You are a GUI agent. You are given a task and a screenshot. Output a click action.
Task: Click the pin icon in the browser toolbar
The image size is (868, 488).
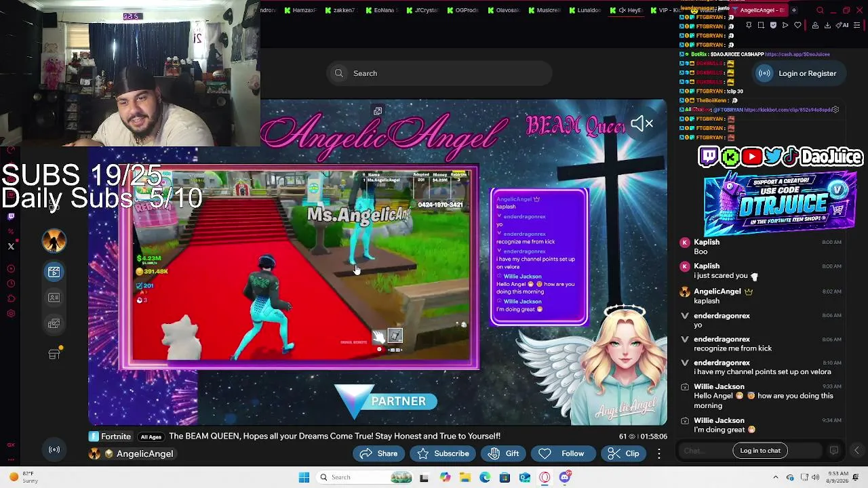pos(749,25)
